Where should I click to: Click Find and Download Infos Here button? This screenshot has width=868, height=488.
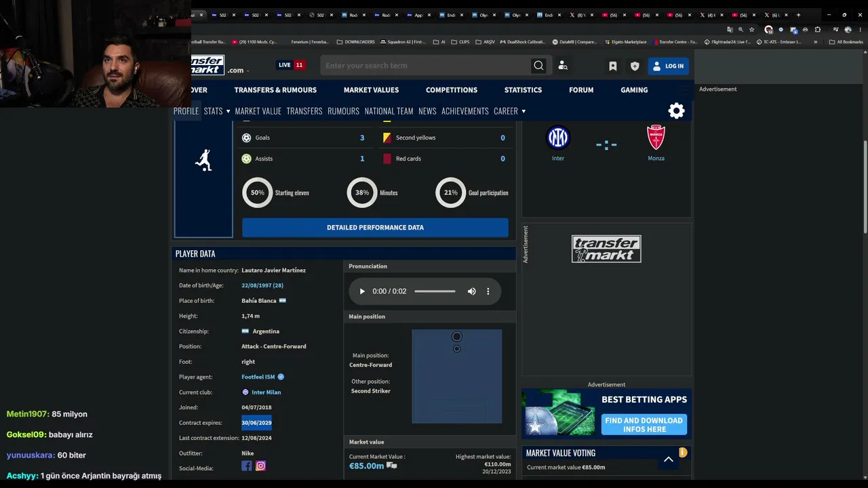coord(644,425)
